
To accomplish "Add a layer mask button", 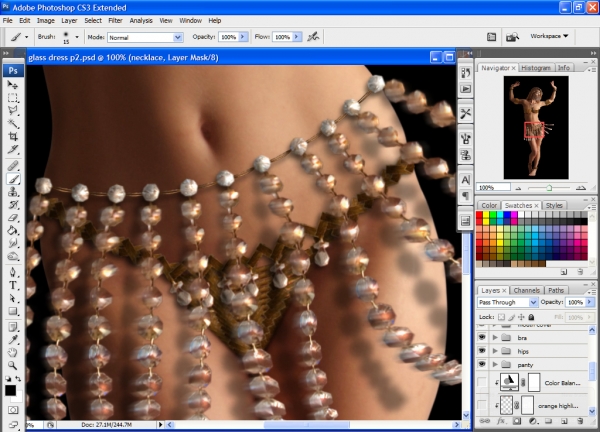I will pos(517,421).
